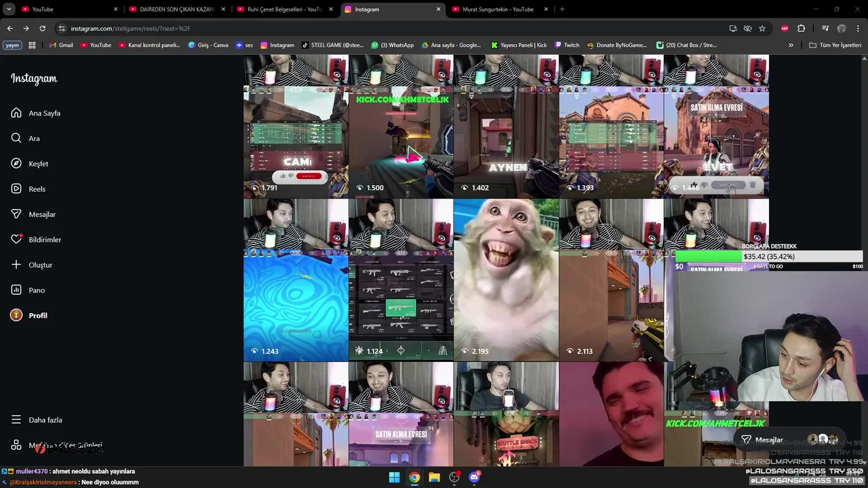This screenshot has width=868, height=488.
Task: Click the Instagram logo
Action: pyautogui.click(x=34, y=79)
